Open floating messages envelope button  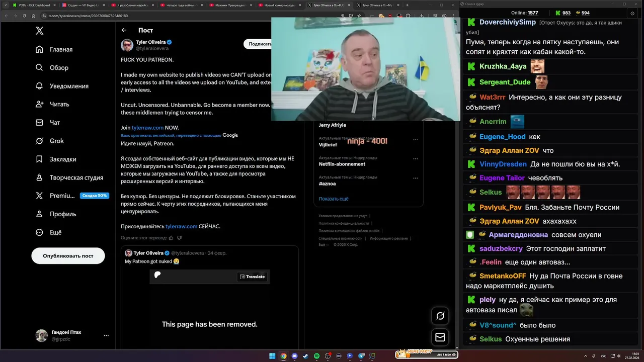(440, 337)
